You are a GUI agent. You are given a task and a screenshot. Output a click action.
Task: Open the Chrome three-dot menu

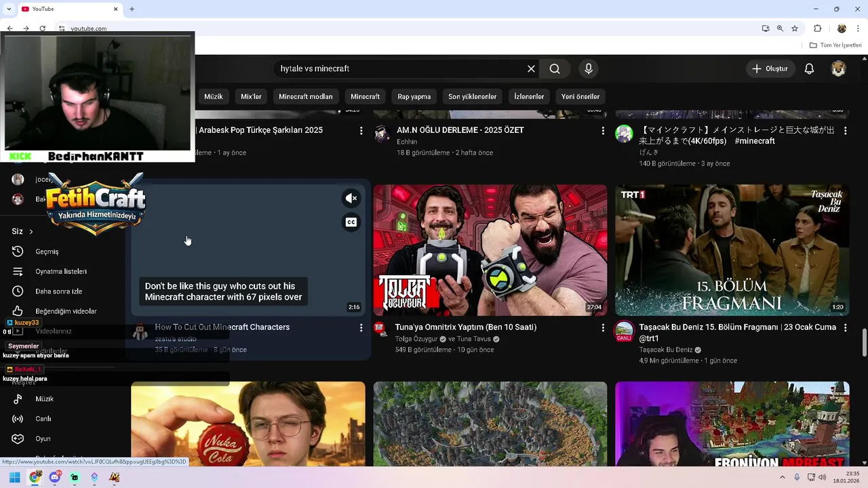[859, 28]
